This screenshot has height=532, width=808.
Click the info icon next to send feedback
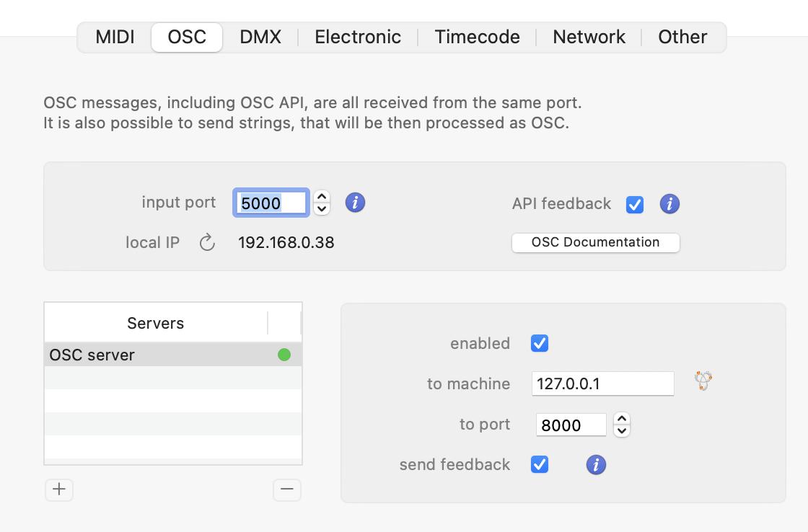click(x=596, y=465)
